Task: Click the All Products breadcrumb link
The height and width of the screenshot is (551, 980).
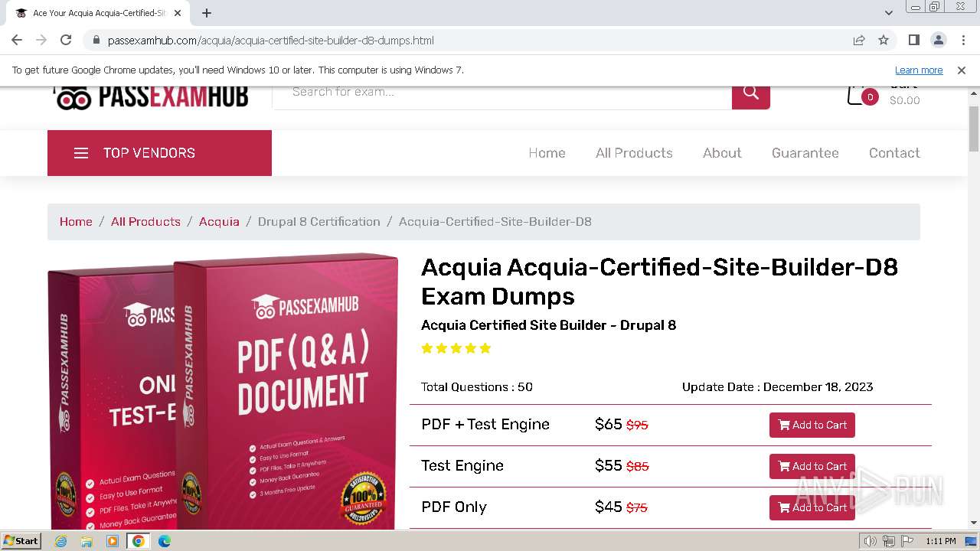Action: click(x=145, y=222)
